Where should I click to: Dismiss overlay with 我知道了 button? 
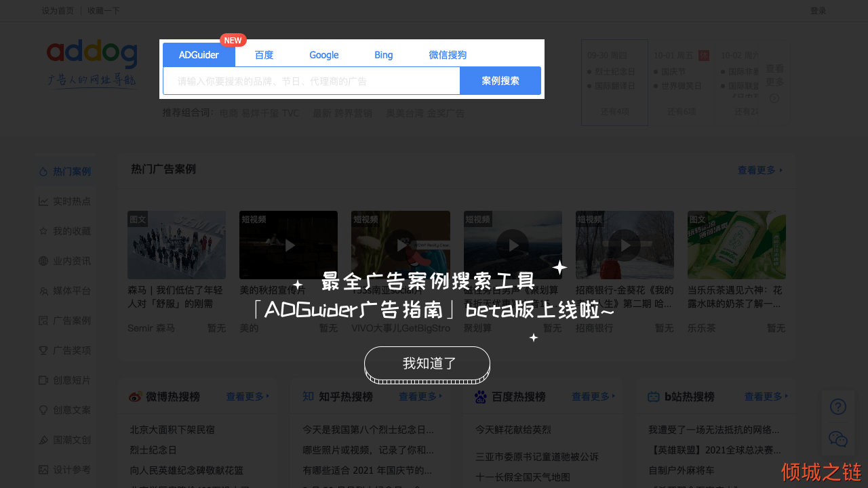click(427, 365)
